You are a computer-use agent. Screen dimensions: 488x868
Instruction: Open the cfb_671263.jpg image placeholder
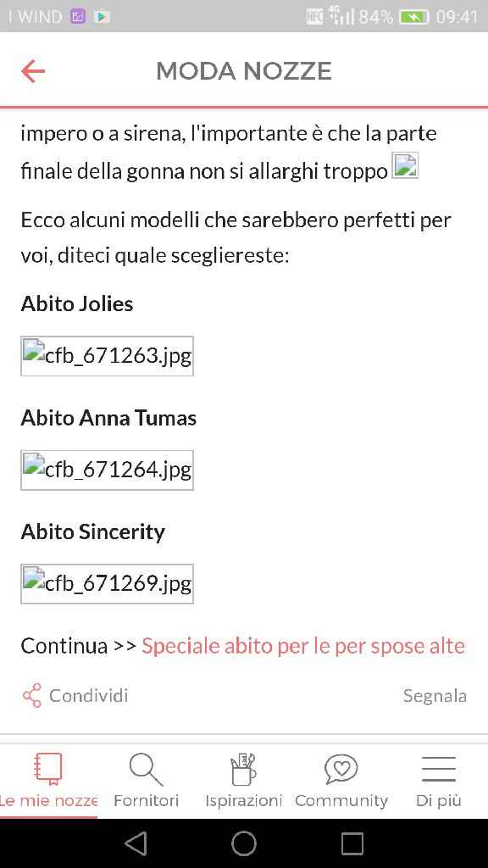pyautogui.click(x=107, y=355)
